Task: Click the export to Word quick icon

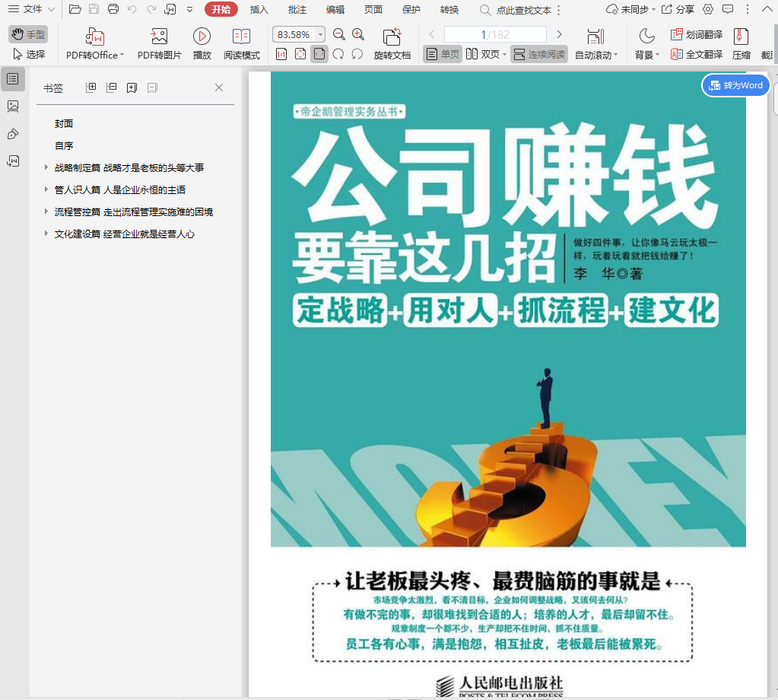Action: [x=170, y=9]
